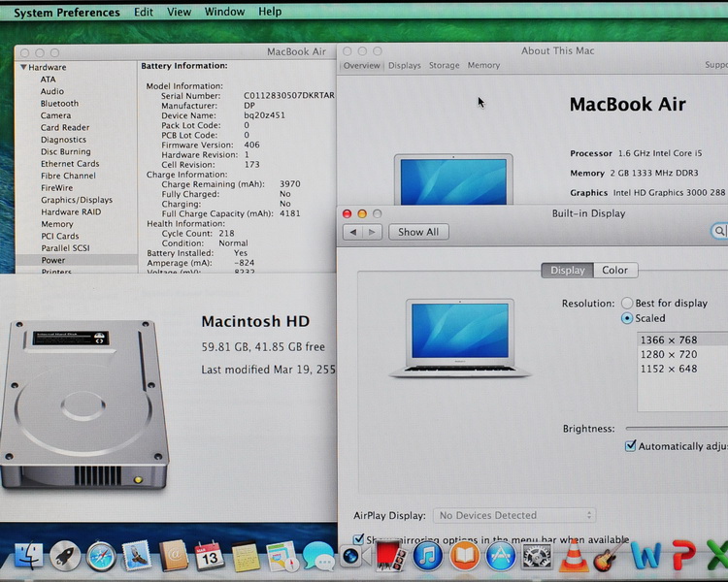This screenshot has height=582, width=728.
Task: Launch PowerPoint P icon in Dock
Action: pyautogui.click(x=683, y=555)
